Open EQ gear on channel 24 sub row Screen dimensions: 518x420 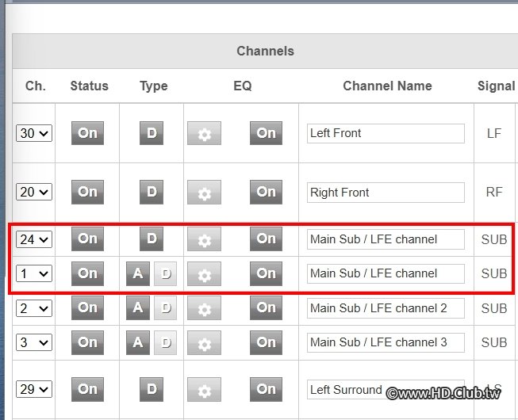click(x=204, y=239)
